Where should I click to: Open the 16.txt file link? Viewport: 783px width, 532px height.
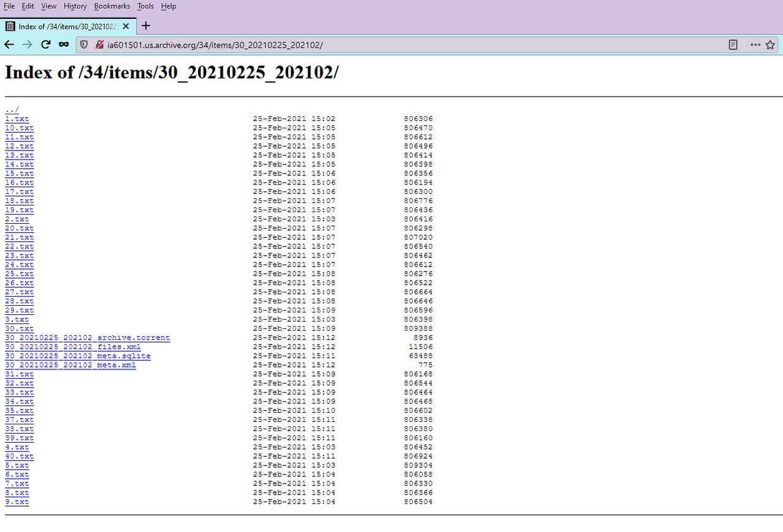(x=19, y=183)
